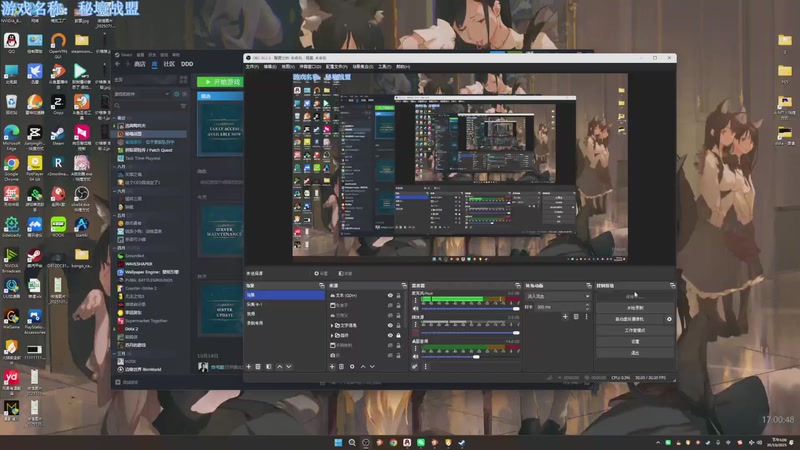
Task: Adjust transition duration 300 ms stepper
Action: pyautogui.click(x=587, y=307)
